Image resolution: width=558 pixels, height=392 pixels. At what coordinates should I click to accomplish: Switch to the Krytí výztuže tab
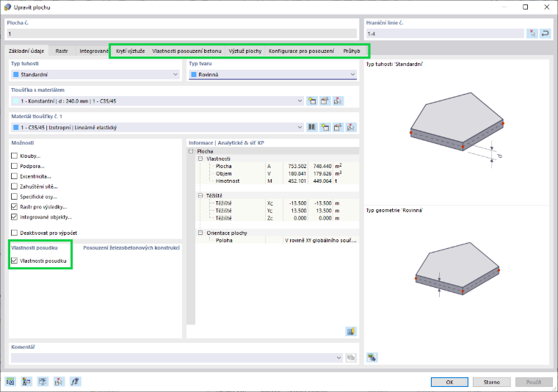point(130,51)
